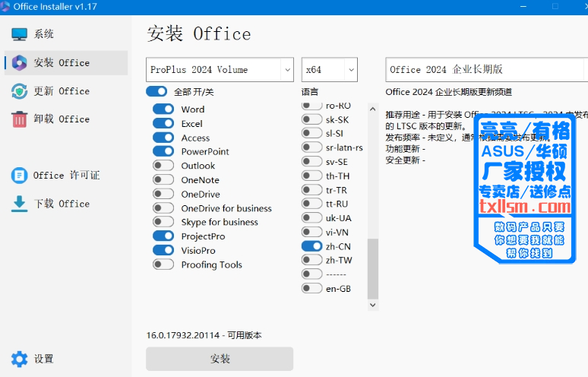Turn off the Word toggle
The image size is (588, 377).
163,109
